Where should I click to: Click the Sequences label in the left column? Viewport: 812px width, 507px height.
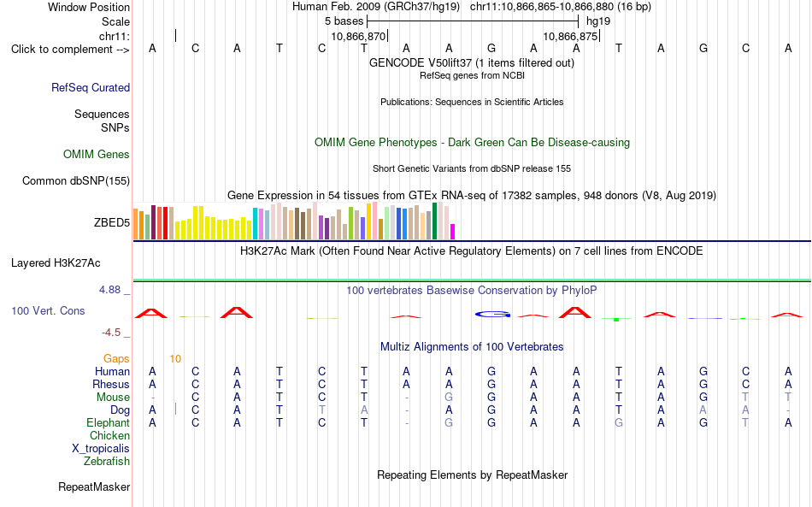(x=102, y=114)
